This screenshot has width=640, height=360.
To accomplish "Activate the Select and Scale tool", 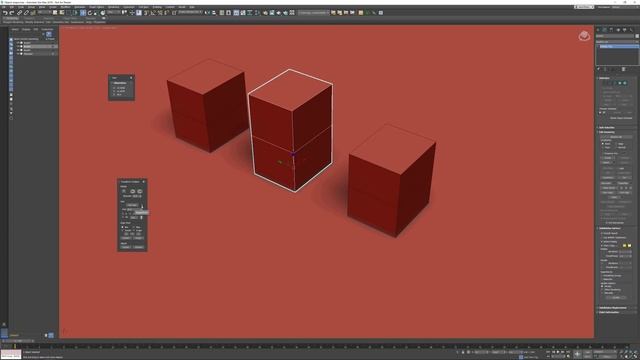I will pyautogui.click(x=96, y=13).
